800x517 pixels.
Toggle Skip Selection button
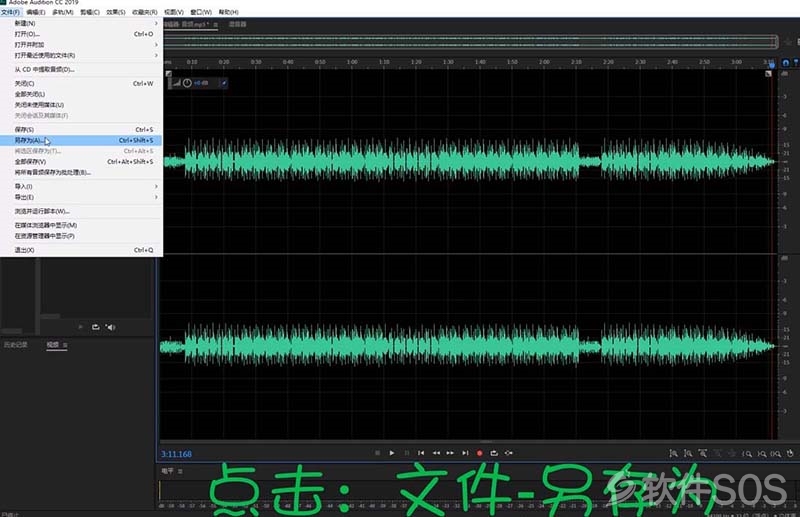509,453
